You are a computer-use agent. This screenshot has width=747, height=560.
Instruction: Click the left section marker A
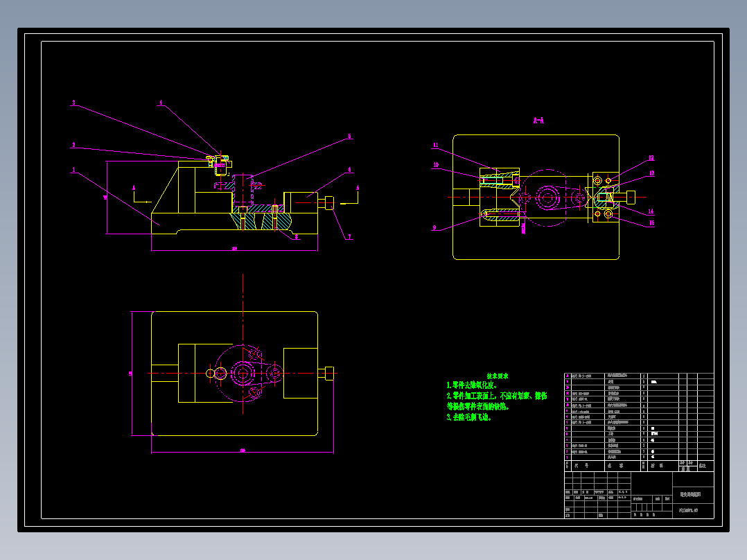(x=134, y=188)
